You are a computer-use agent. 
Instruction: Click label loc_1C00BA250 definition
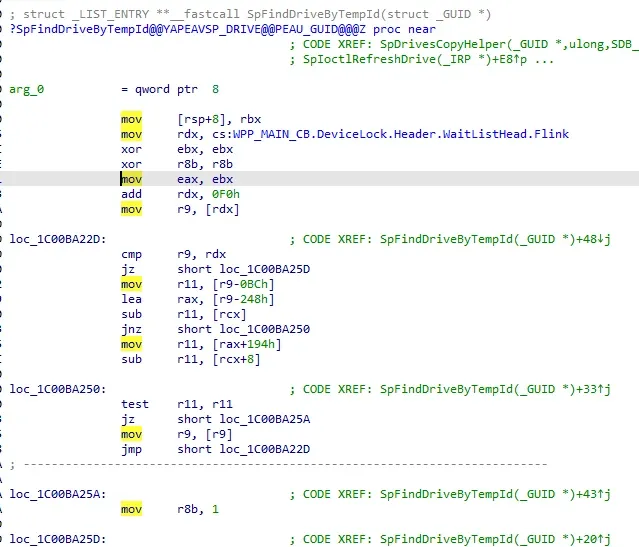pyautogui.click(x=57, y=389)
